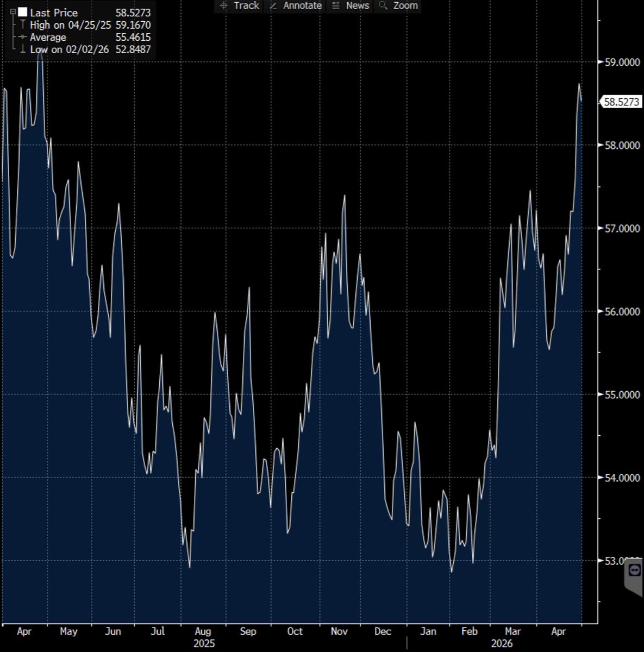Click the 59.0000 y-axis label

[x=622, y=62]
